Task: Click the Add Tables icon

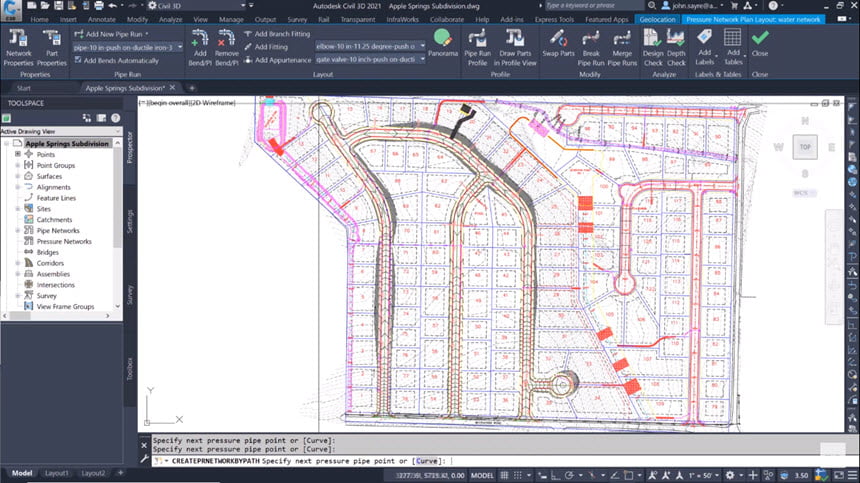Action: [733, 37]
